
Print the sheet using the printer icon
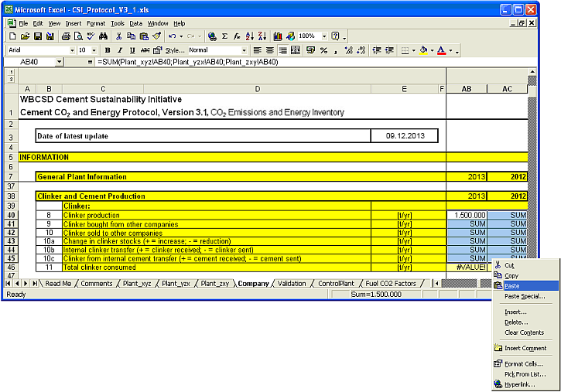(66, 36)
